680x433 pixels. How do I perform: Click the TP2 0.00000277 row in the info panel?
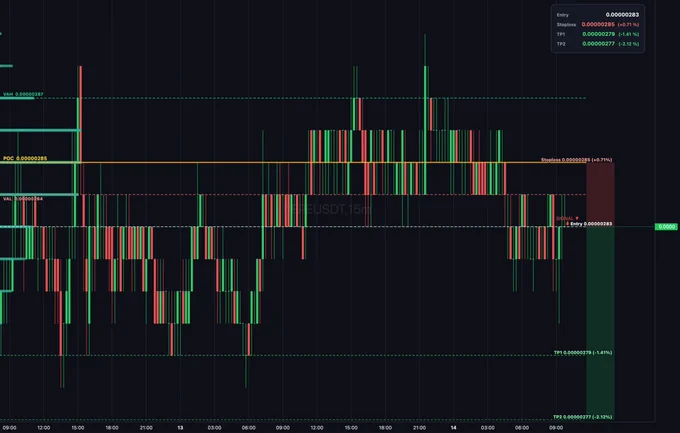pos(598,44)
